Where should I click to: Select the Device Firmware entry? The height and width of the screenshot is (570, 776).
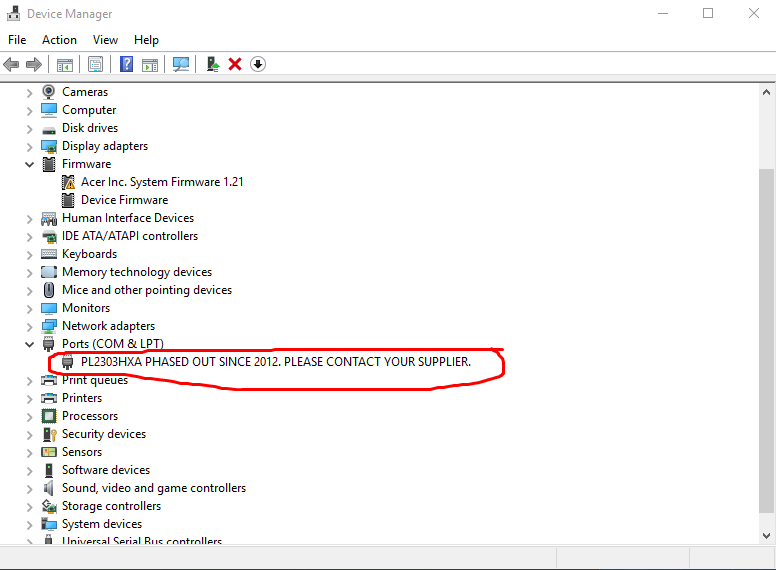[x=125, y=200]
